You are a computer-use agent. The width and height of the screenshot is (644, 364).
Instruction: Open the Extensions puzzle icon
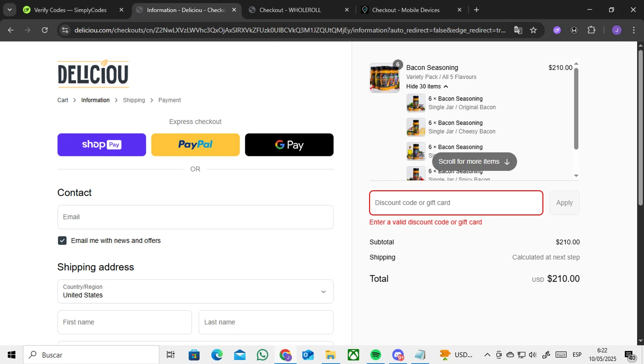[x=591, y=30]
